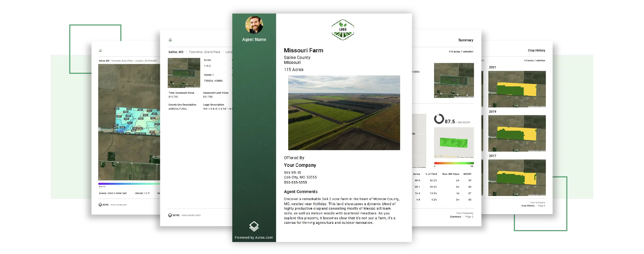Screen dimensions: 644x254
Task: Click the "Assessed Land Value" label
Action: pos(216,93)
